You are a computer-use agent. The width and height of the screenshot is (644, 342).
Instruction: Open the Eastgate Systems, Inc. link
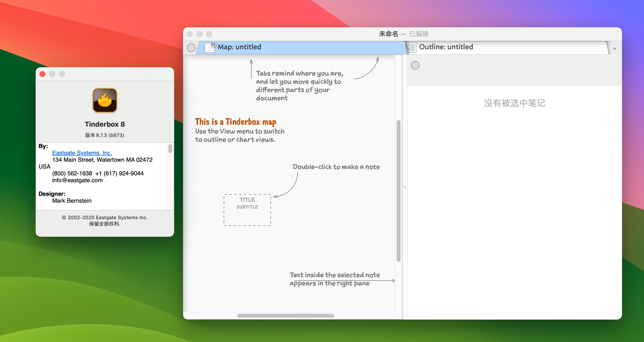coord(82,153)
